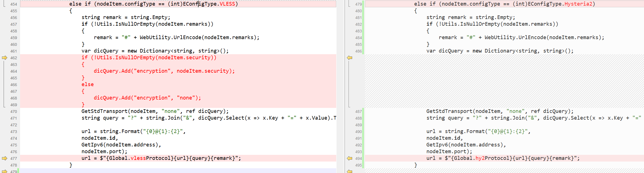This screenshot has height=173, width=644.
Task: Click the left-pointing arrow below right line 495
Action: click(349, 171)
